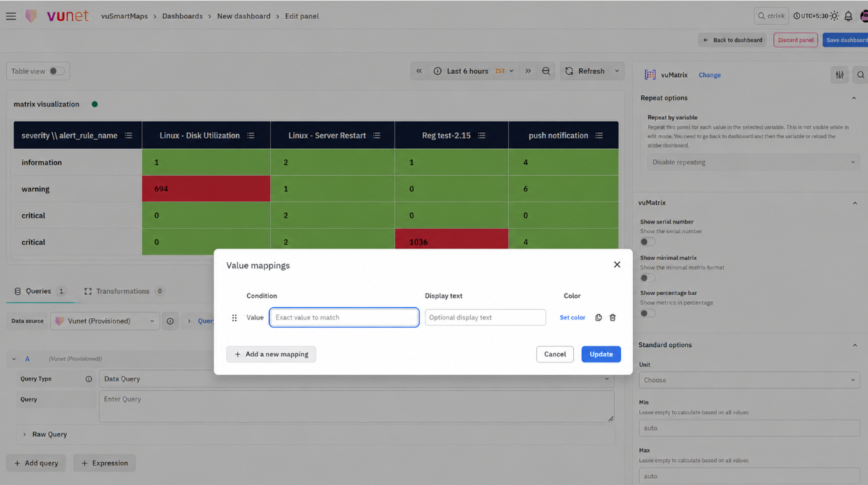Toggle the Table view switch
868x485 pixels.
click(x=57, y=71)
